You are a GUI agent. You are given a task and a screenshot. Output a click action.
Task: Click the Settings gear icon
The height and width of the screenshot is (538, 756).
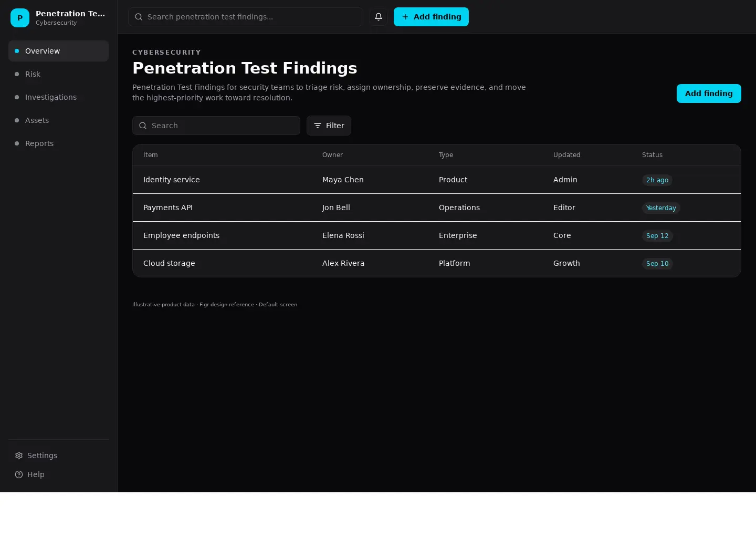tap(19, 456)
